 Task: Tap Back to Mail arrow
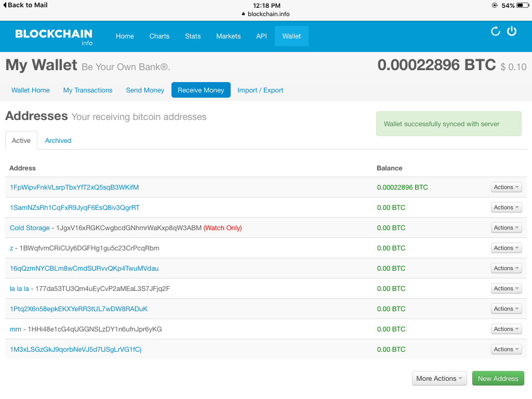pyautogui.click(x=25, y=5)
